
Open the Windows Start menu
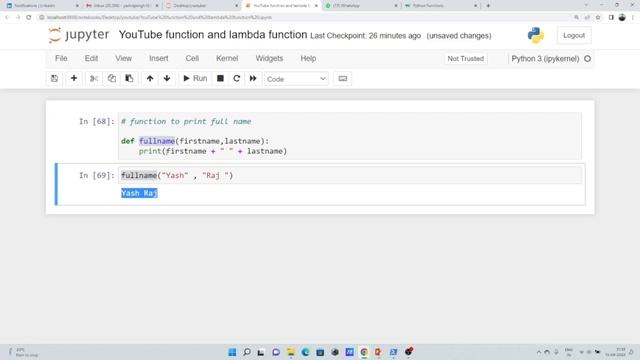[232, 352]
